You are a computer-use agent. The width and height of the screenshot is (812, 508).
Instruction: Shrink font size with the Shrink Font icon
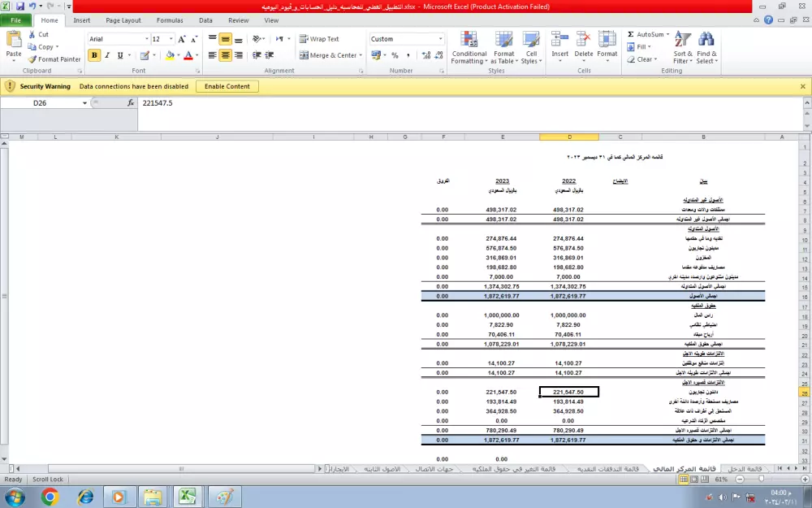[194, 39]
